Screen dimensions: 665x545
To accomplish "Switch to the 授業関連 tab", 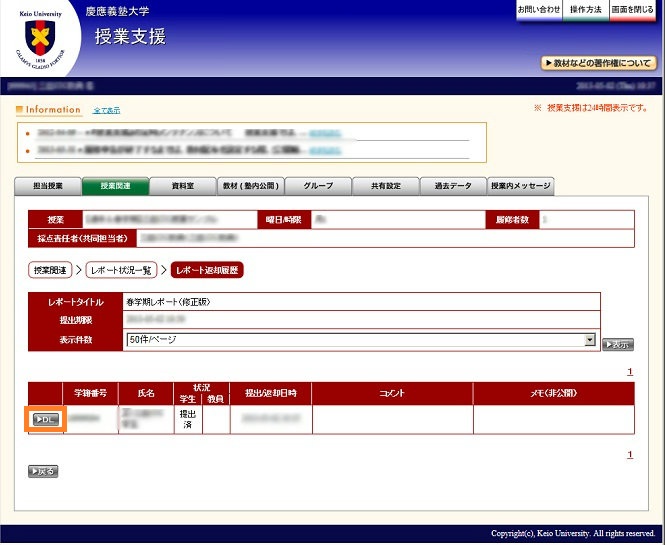I will pyautogui.click(x=115, y=186).
